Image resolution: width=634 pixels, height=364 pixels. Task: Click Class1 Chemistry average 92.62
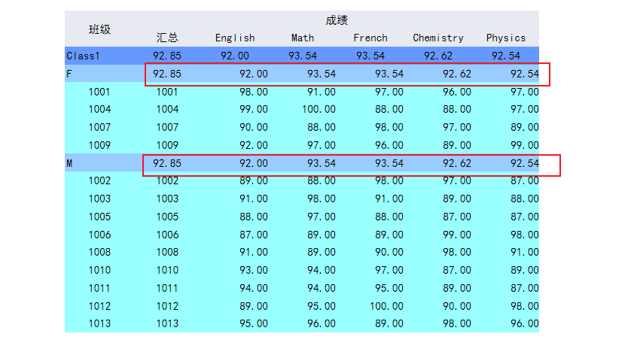(438, 56)
